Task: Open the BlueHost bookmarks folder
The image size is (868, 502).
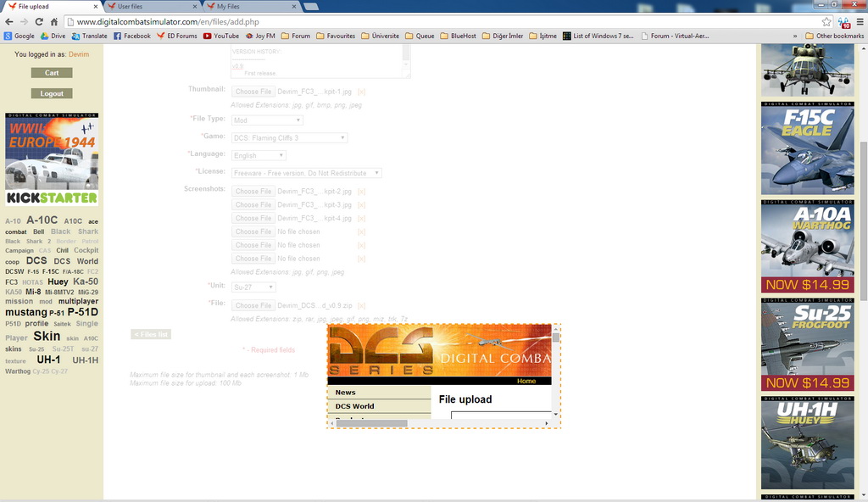Action: [x=459, y=36]
